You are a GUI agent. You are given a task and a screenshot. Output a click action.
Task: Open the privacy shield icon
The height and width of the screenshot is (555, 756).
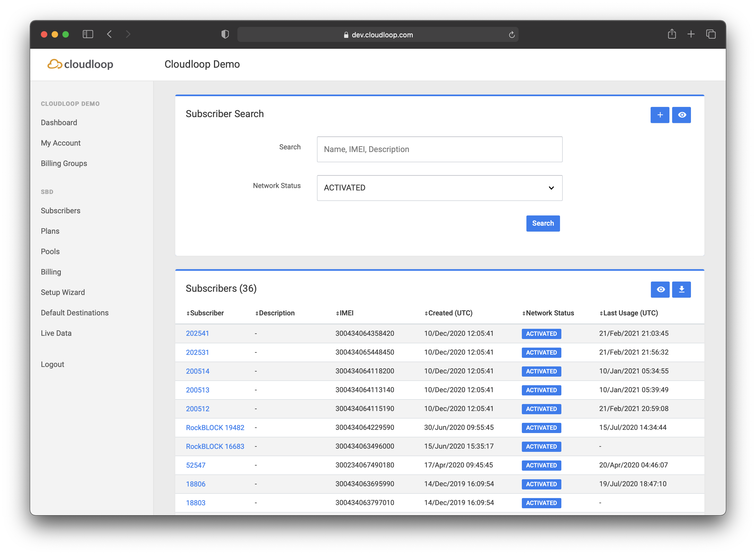(x=225, y=34)
